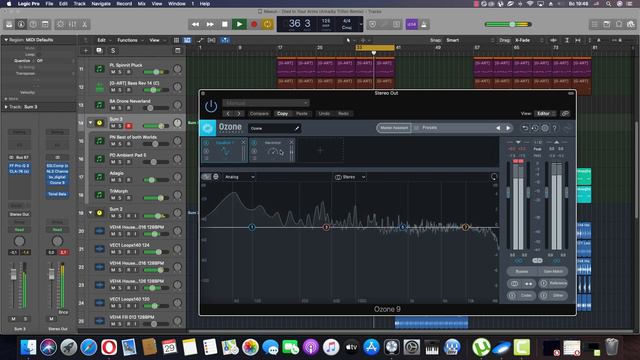
Task: Click the purple Count-in button
Action: (x=411, y=24)
